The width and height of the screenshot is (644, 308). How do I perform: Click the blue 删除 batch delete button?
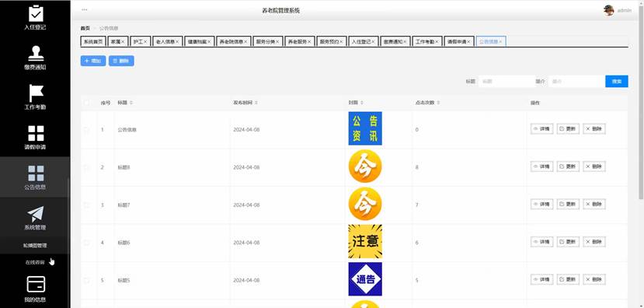click(x=121, y=61)
